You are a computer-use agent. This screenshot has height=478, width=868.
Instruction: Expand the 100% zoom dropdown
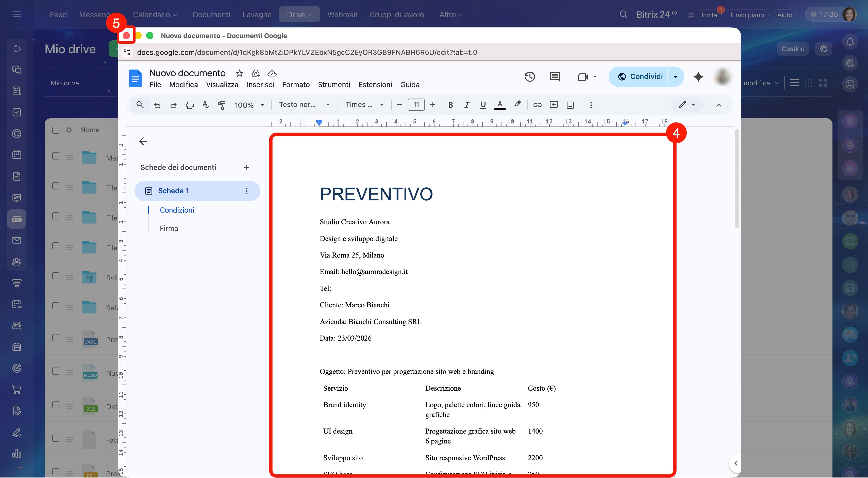pyautogui.click(x=249, y=105)
